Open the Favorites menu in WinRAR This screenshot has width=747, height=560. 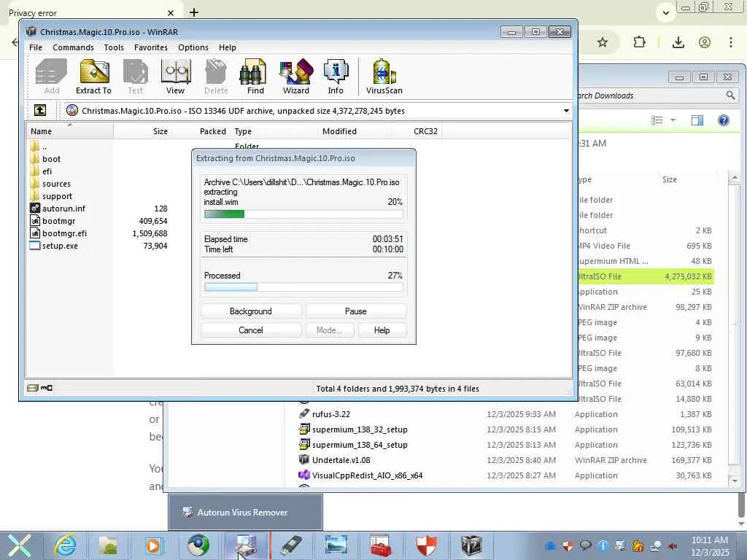coord(150,47)
